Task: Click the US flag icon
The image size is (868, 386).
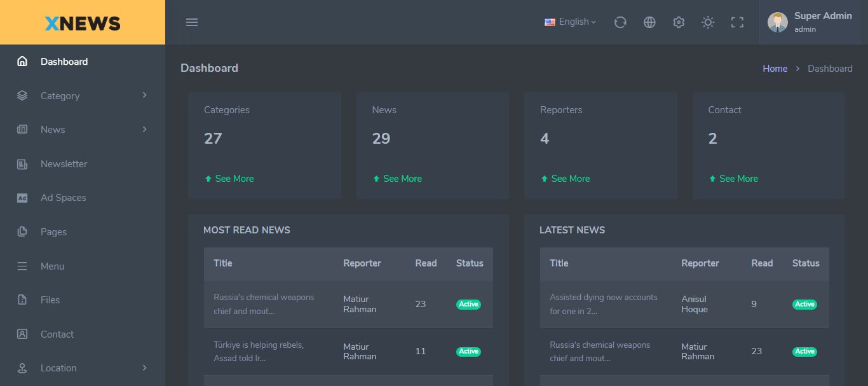Action: (550, 22)
